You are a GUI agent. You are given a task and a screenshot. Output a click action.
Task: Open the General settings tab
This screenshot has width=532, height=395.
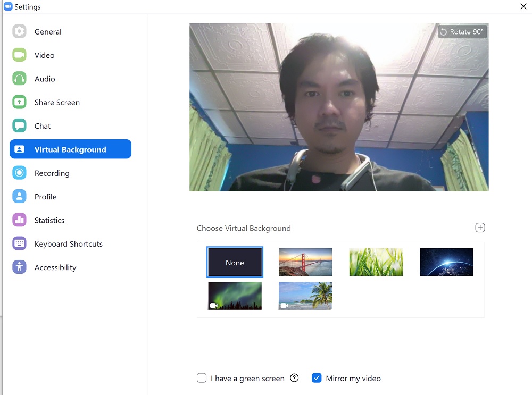coord(70,31)
